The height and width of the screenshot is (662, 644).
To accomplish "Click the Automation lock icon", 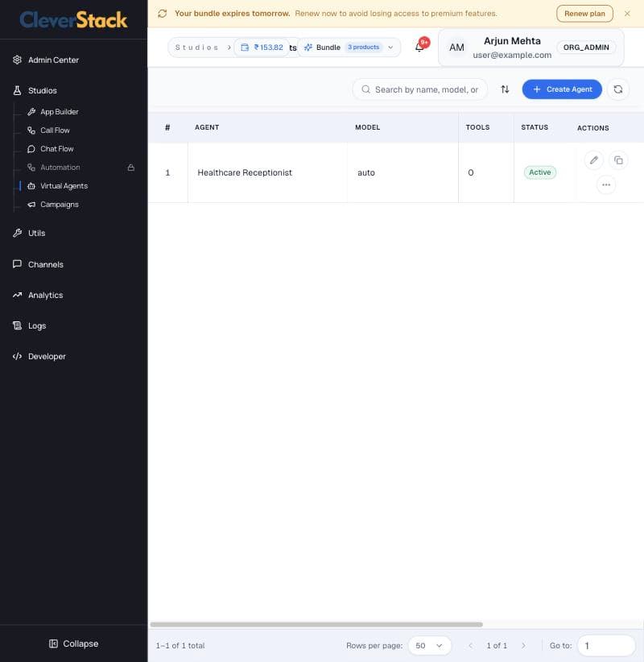I will coord(131,168).
